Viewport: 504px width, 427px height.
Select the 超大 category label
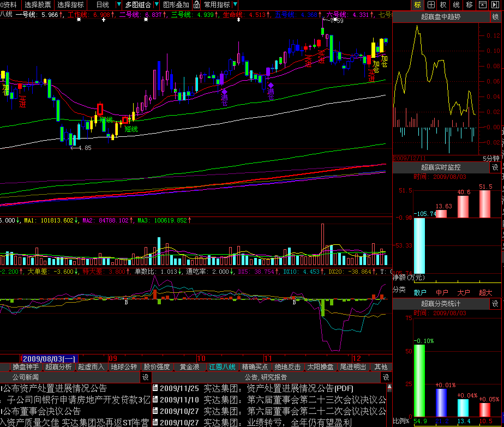point(485,293)
